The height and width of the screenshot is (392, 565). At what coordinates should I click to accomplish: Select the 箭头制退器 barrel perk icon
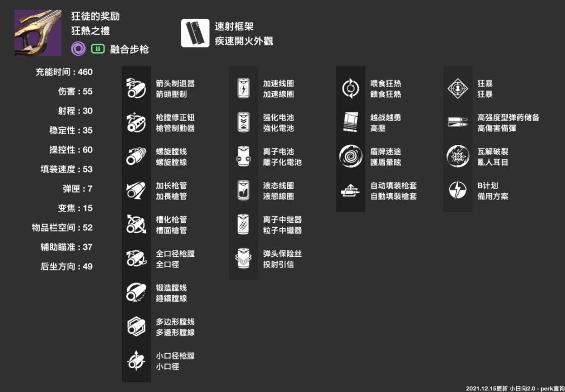point(135,89)
